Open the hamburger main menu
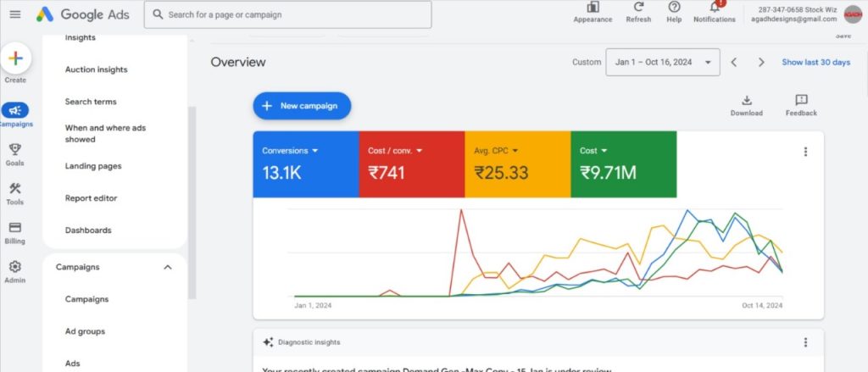The height and width of the screenshot is (372, 868). (x=15, y=14)
